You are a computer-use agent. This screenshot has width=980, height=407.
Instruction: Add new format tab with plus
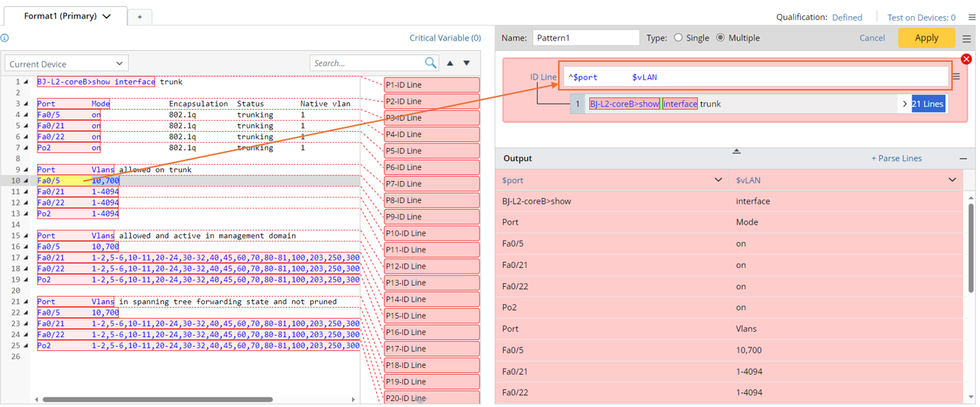140,16
